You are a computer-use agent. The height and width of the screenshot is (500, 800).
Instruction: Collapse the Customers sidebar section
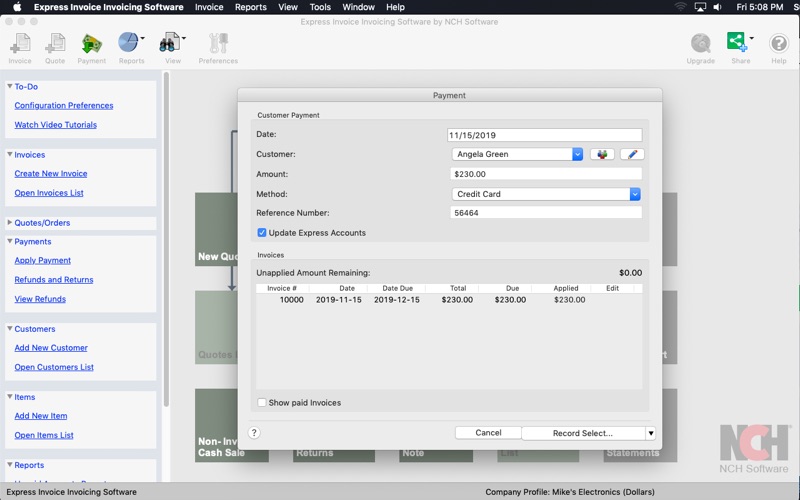tap(10, 329)
